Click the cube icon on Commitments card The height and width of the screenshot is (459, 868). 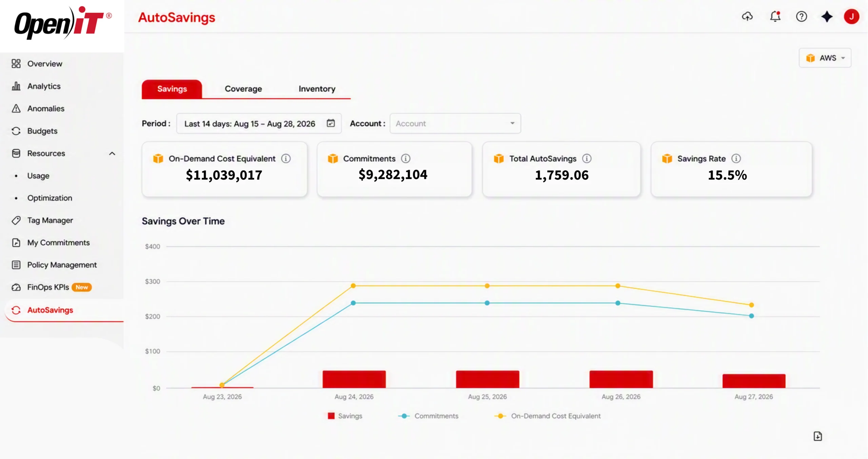[333, 158]
